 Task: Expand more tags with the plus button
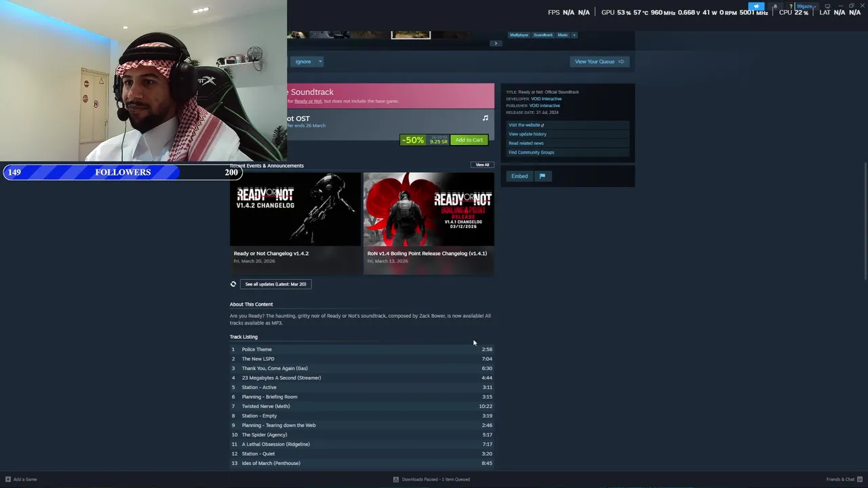574,35
